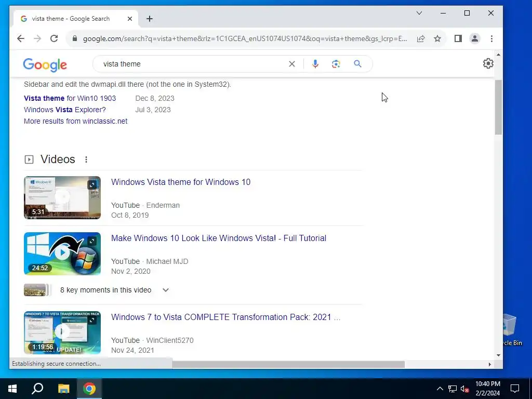The image size is (532, 399).
Task: Select the vista theme - Google Search tab
Action: pyautogui.click(x=76, y=19)
